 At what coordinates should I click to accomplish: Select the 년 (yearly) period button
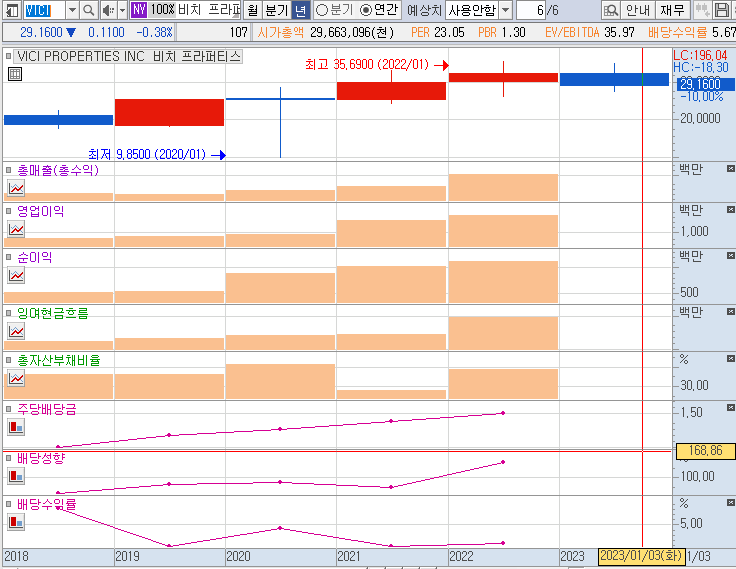click(x=300, y=10)
